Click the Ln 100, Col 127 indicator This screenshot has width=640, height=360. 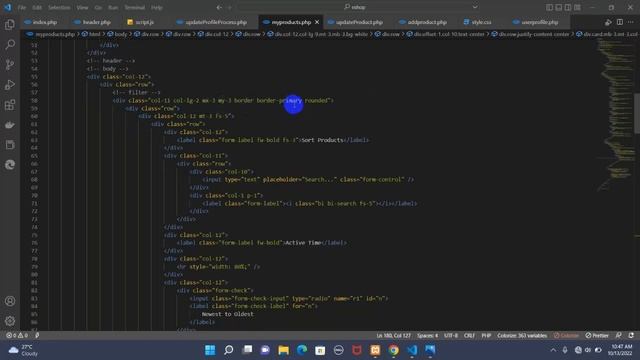[393, 336]
